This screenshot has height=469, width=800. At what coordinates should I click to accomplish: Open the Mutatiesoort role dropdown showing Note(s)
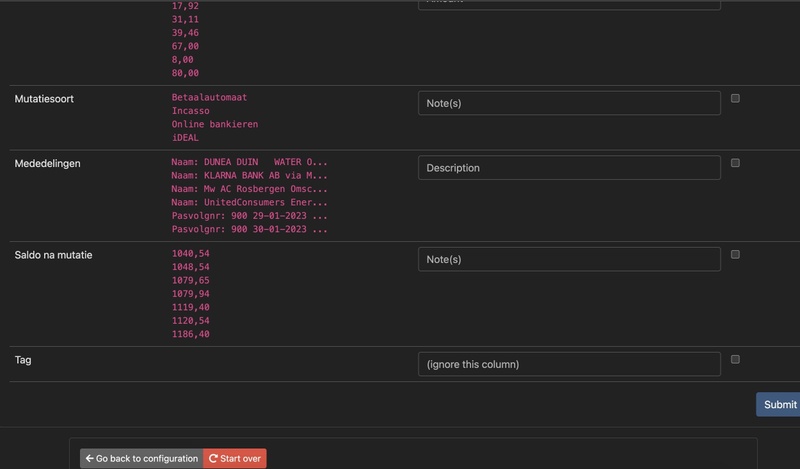pos(569,103)
